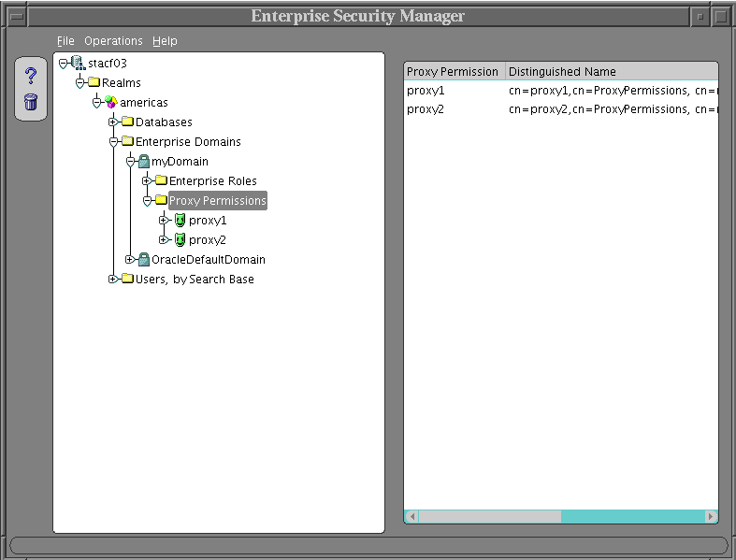Click the proxy2 green mask icon
Image resolution: width=736 pixels, height=560 pixels.
180,240
